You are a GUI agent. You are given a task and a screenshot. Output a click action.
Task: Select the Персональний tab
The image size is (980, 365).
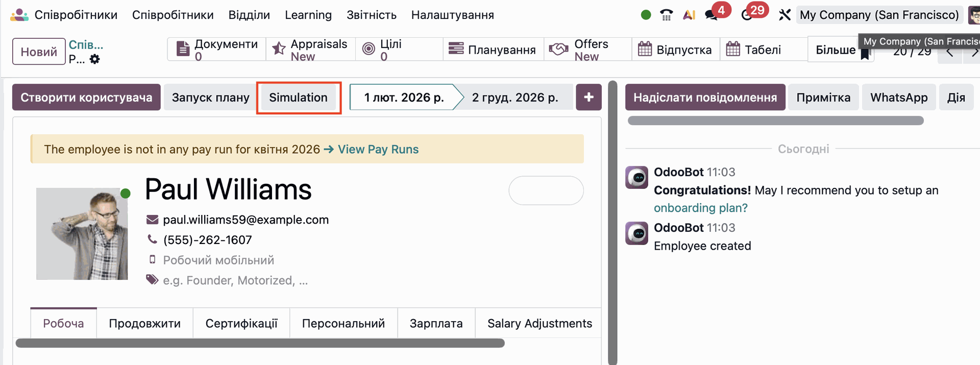(343, 323)
